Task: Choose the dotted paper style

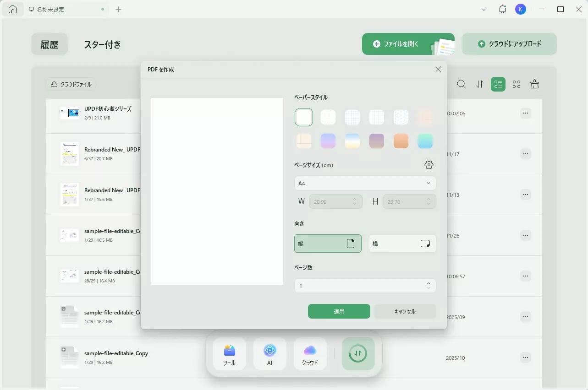Action: point(328,117)
